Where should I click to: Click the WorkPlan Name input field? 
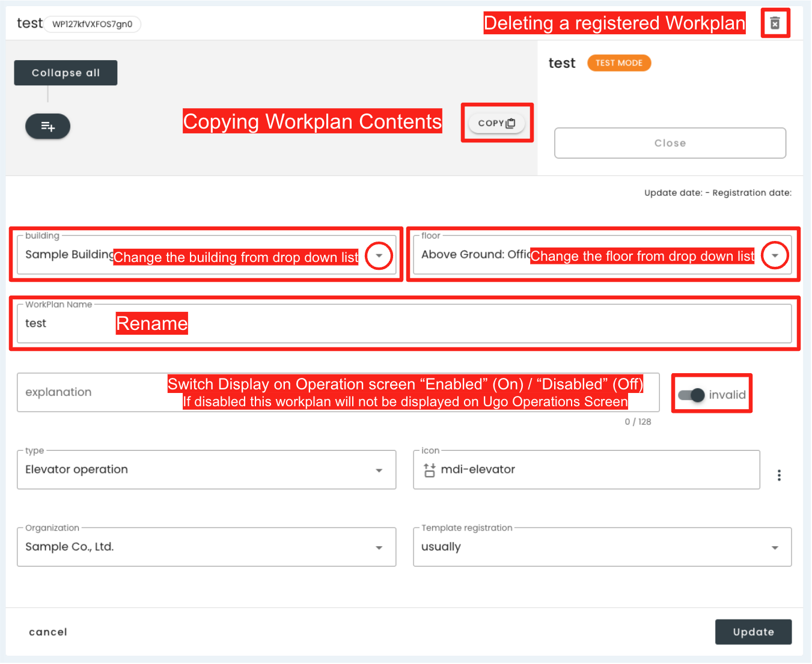[404, 324]
